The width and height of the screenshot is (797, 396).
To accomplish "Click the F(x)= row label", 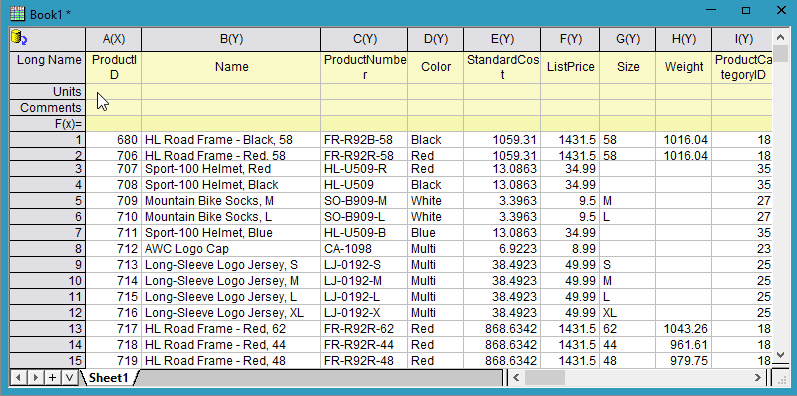I will coord(48,124).
